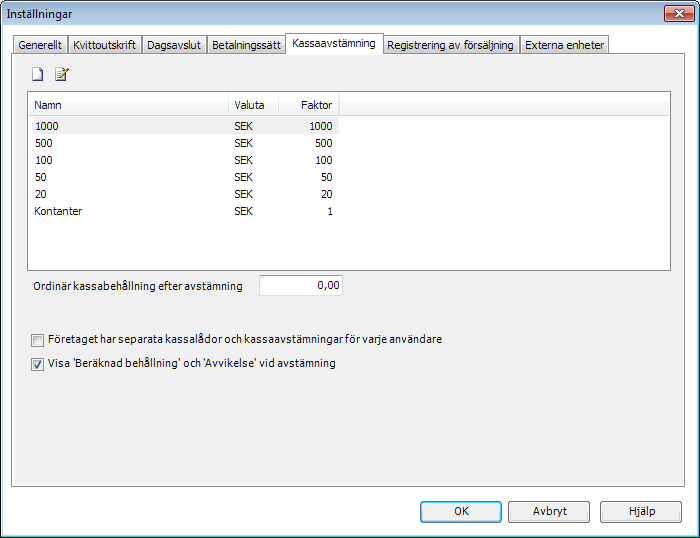Untick the show 'Beräknad behållning' checkbox
Viewport: 700px width, 538px height.
tap(38, 364)
